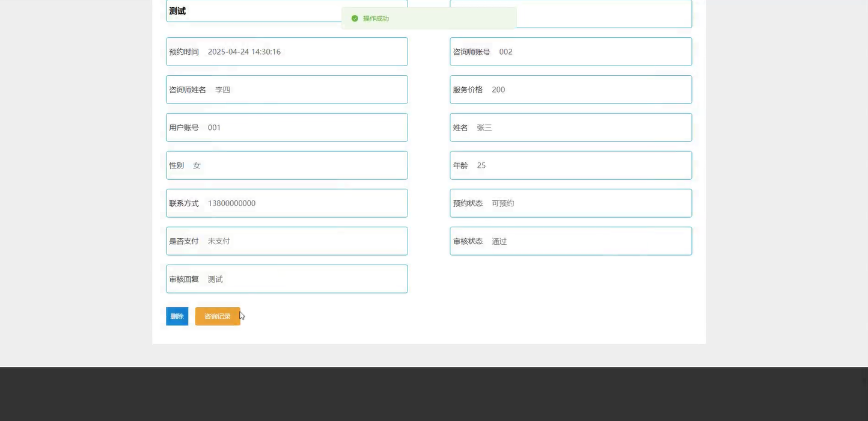Click the name value 张三
Viewport: 868px width, 421px height.
[x=484, y=128]
